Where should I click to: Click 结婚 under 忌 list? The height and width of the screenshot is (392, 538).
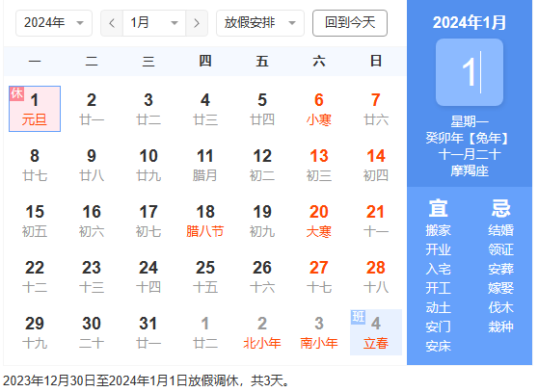pos(501,230)
